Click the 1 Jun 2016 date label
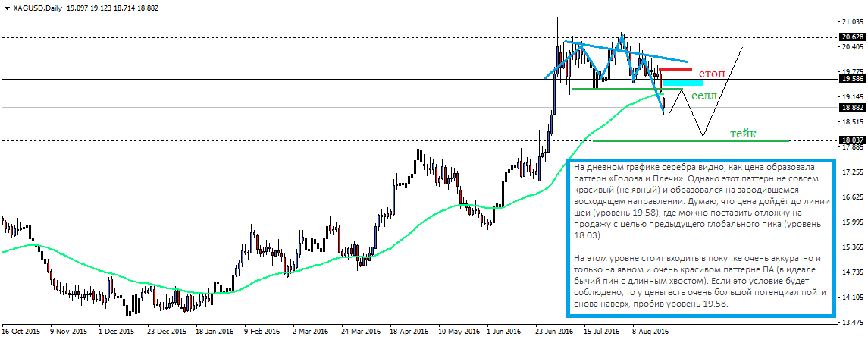The width and height of the screenshot is (868, 340). point(504,332)
